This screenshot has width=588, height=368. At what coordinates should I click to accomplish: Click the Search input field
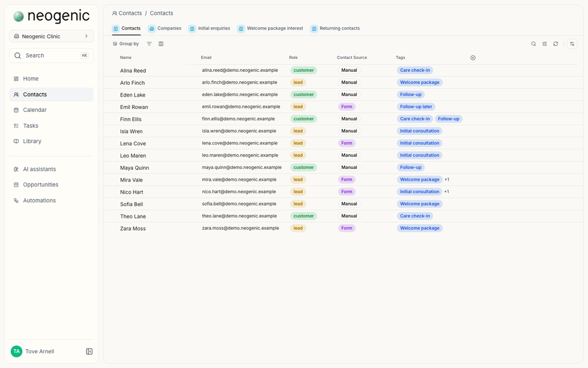51,55
